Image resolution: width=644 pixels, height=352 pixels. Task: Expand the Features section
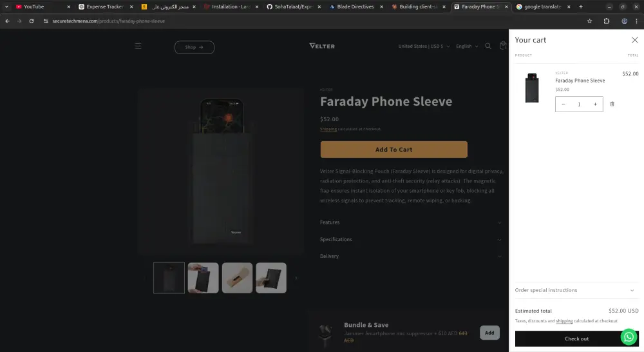pyautogui.click(x=411, y=222)
